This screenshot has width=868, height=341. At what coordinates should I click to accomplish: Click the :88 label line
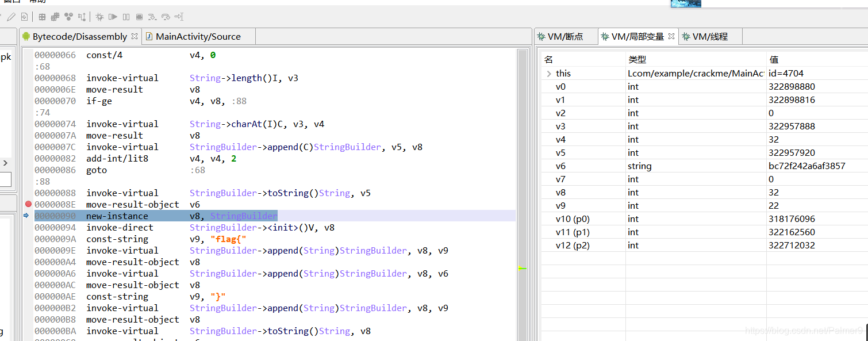click(x=43, y=182)
